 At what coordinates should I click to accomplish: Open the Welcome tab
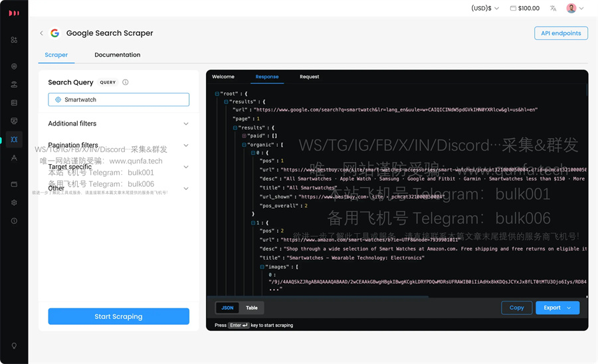(x=223, y=77)
